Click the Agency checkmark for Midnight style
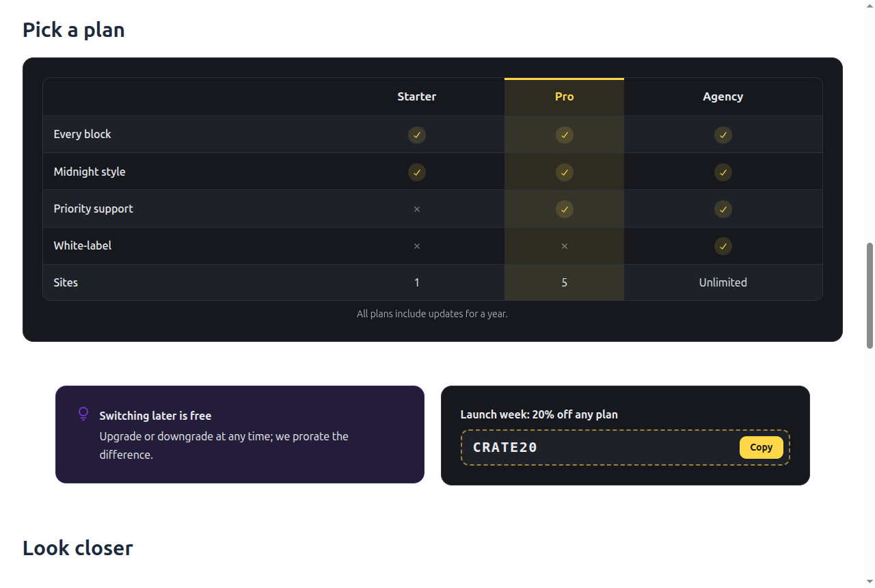Image resolution: width=875 pixels, height=588 pixels. pos(723,172)
